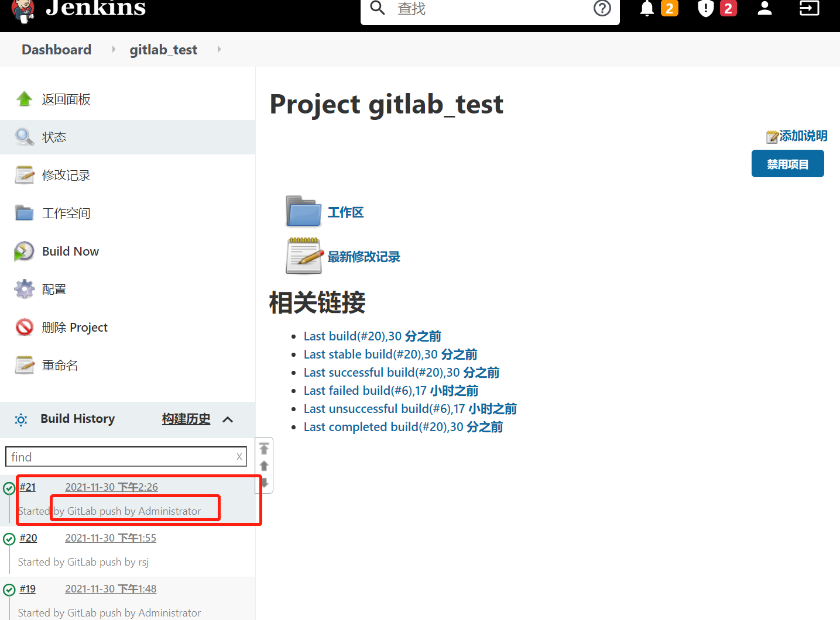
Task: Open Last build (#20) link
Action: (x=372, y=336)
